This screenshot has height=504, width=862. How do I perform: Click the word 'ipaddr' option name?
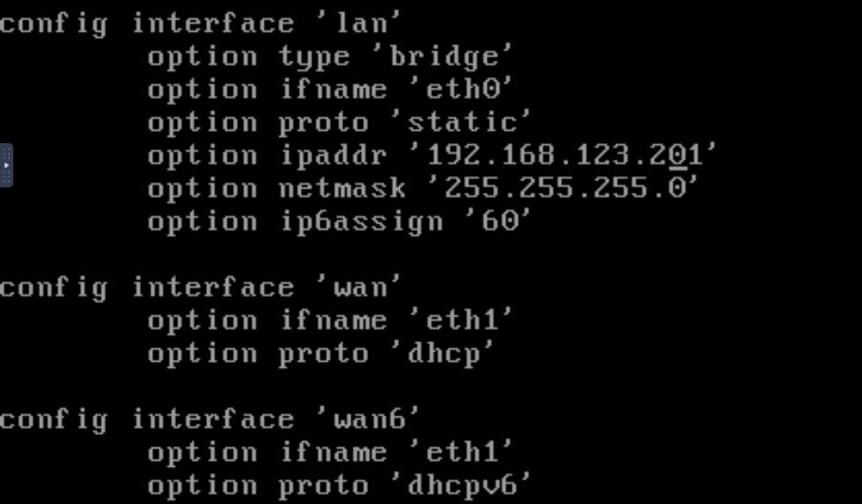(x=334, y=156)
